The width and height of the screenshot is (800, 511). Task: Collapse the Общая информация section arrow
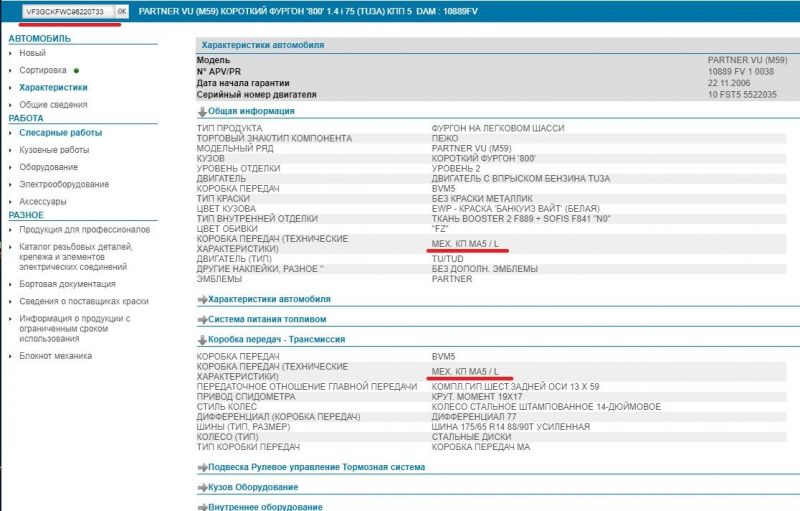click(202, 112)
